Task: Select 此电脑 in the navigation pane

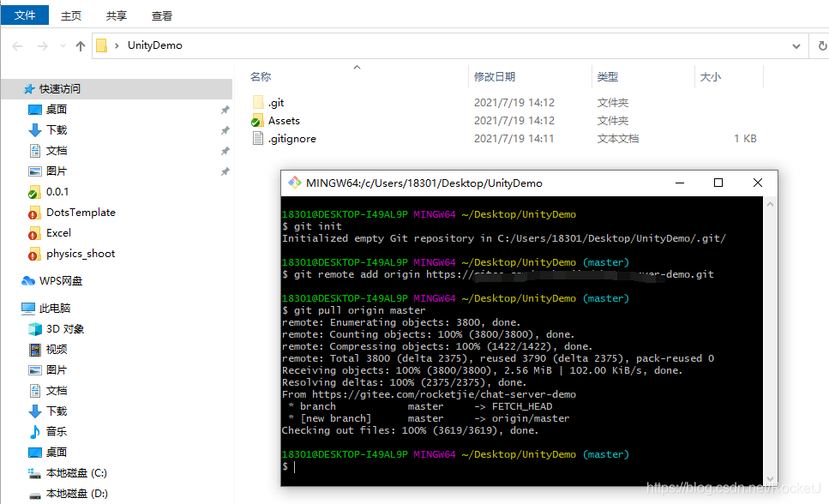Action: [55, 309]
